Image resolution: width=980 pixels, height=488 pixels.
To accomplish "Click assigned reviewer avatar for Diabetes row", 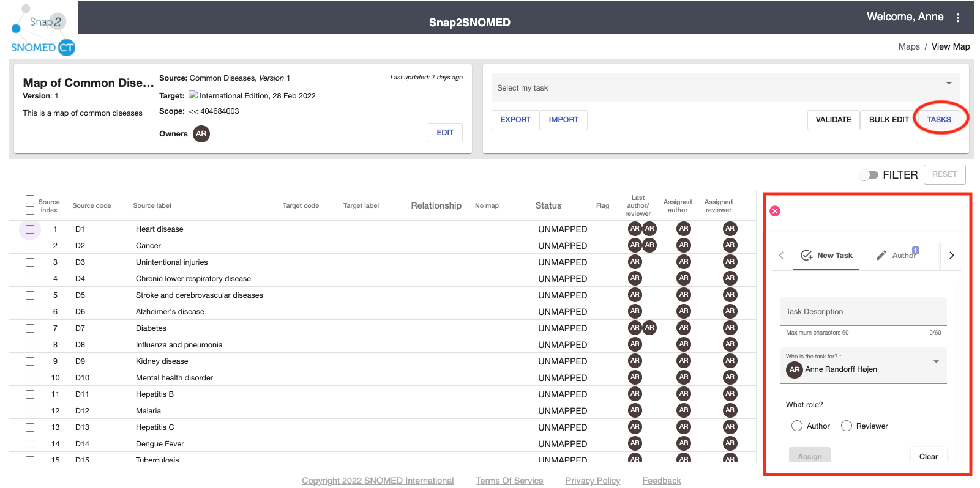I will [730, 328].
